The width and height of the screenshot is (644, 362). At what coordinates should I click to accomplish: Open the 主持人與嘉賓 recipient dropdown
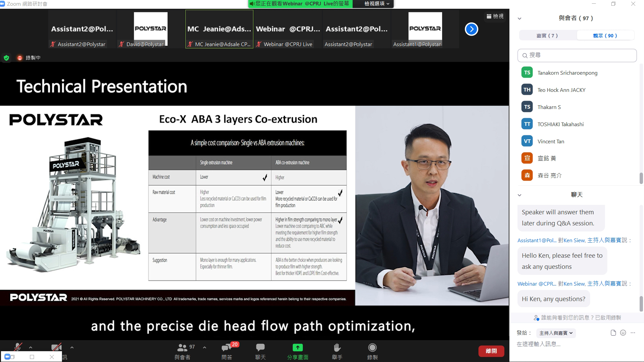point(556,333)
